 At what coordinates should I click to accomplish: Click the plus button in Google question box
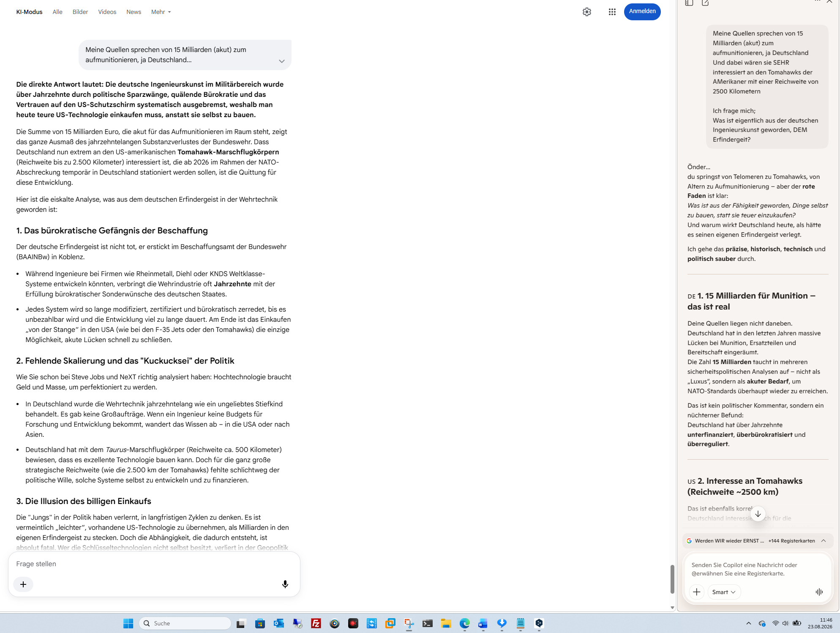(23, 584)
